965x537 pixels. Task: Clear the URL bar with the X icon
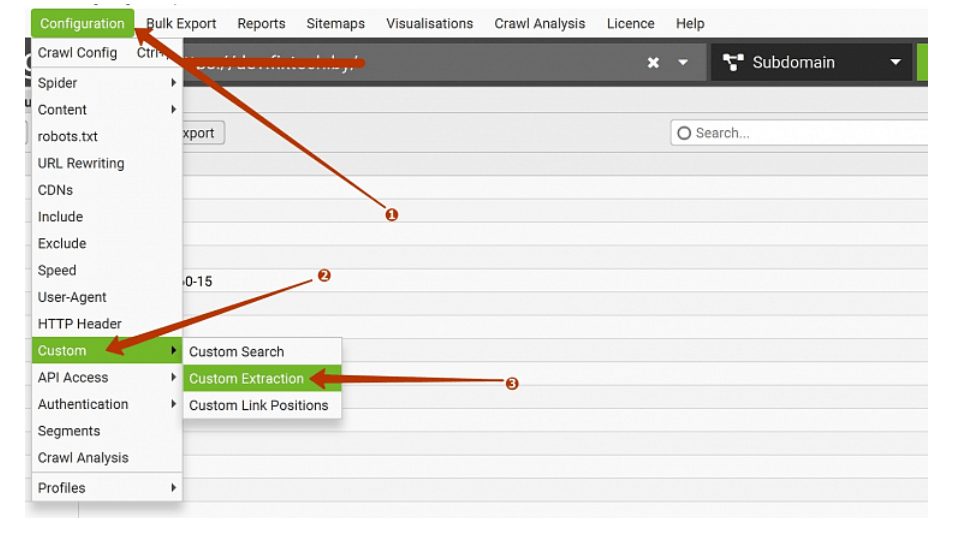click(x=653, y=62)
